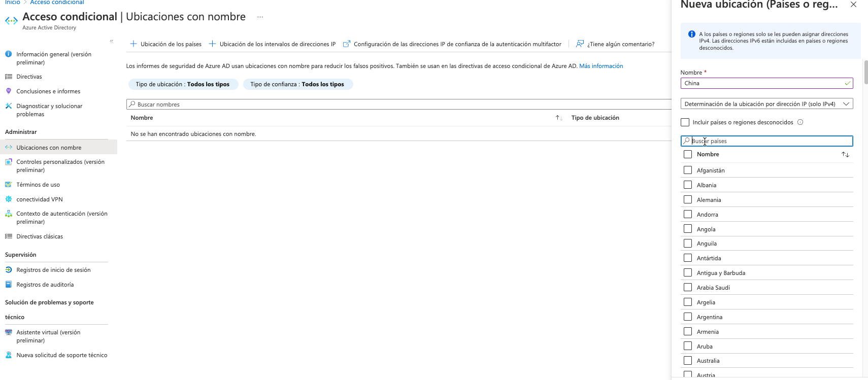Open the Tipo de confianza filter
Screen dimensions: 868x380
(297, 84)
